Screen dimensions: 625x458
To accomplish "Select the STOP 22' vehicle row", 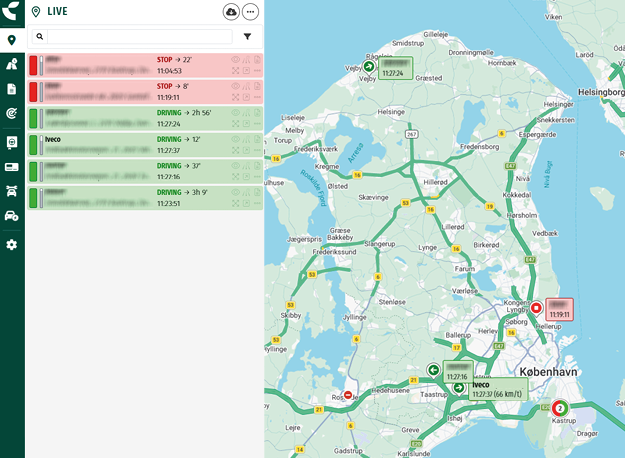I will (145, 65).
